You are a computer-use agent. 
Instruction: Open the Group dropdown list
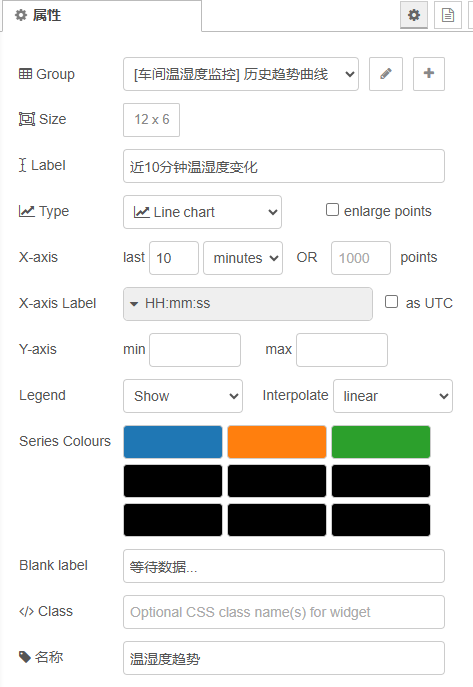click(241, 74)
